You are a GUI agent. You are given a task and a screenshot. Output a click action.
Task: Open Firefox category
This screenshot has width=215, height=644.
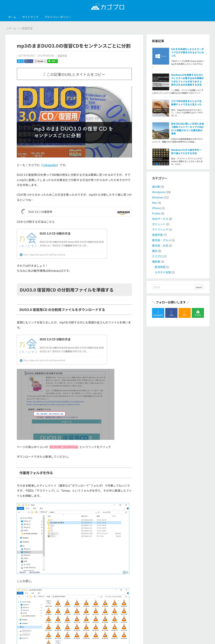156,213
